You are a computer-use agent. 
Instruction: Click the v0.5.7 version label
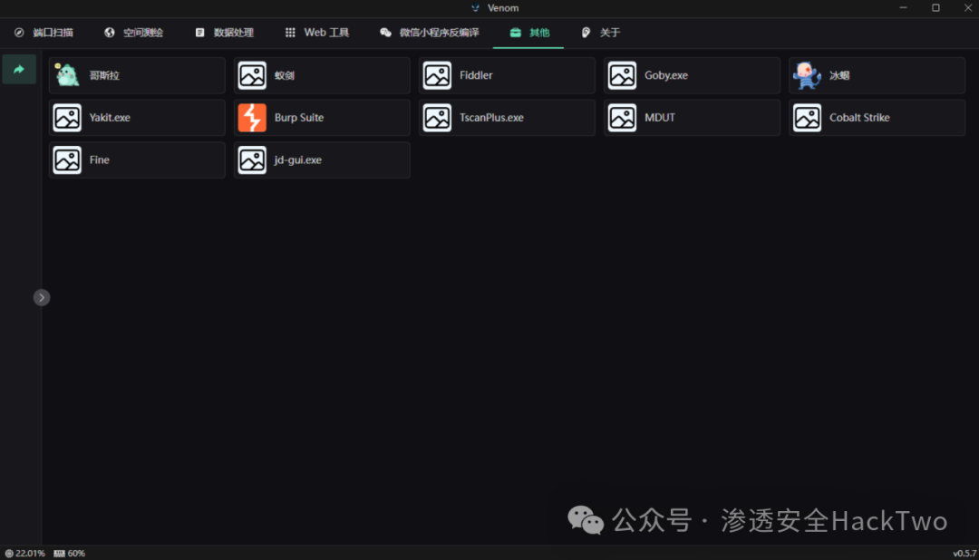coord(964,553)
